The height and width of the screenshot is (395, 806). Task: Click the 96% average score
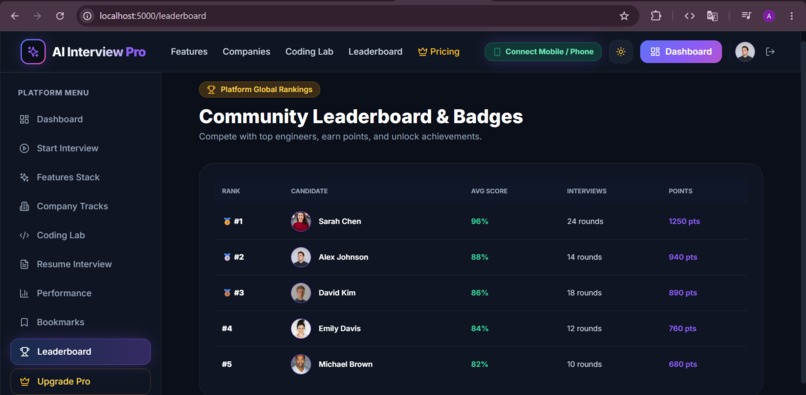pos(480,221)
